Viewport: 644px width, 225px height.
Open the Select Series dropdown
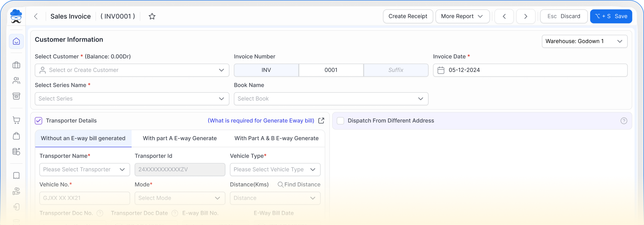point(132,98)
